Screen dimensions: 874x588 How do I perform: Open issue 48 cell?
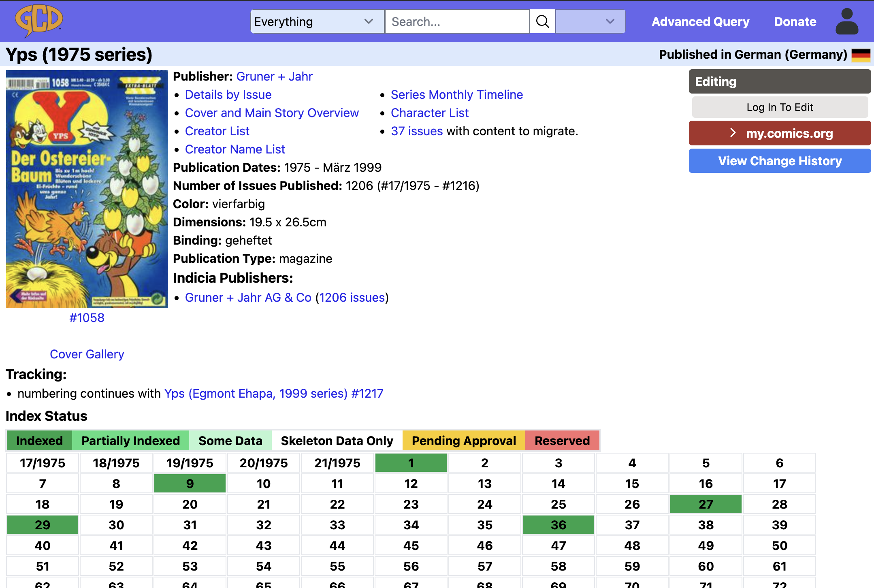click(632, 545)
